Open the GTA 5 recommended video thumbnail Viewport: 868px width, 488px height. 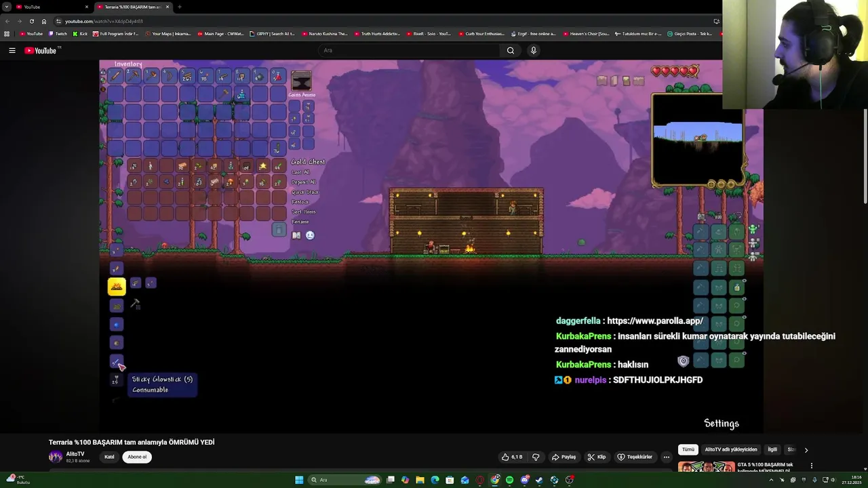pyautogui.click(x=706, y=467)
